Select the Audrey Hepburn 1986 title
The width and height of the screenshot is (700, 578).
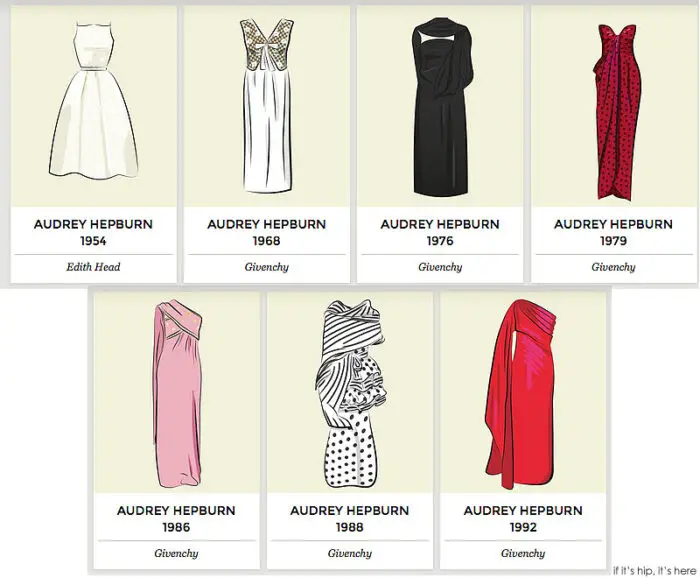pyautogui.click(x=176, y=519)
